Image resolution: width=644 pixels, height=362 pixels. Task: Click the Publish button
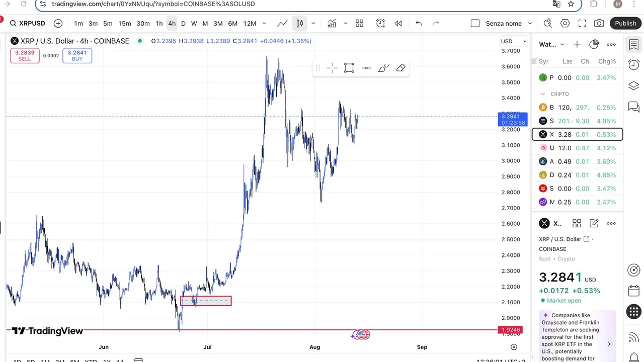(625, 23)
